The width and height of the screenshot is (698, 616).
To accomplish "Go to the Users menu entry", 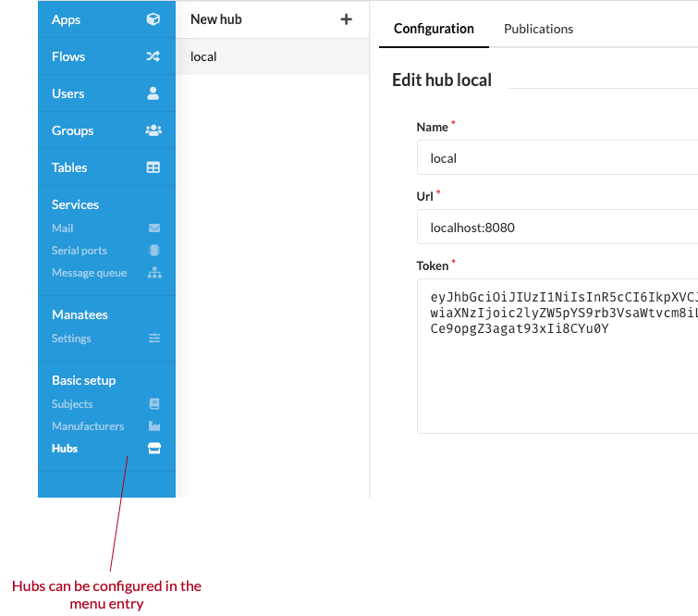I will click(107, 93).
